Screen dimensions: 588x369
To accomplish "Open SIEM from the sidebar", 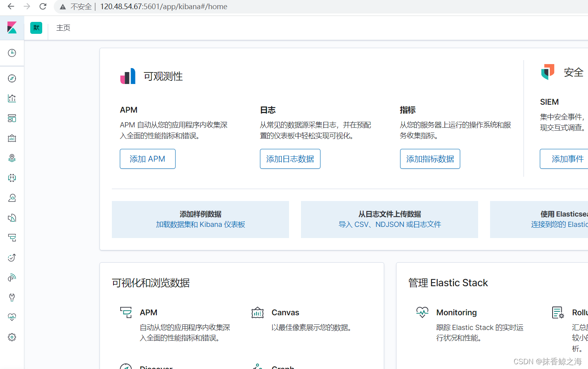I will pos(12,277).
